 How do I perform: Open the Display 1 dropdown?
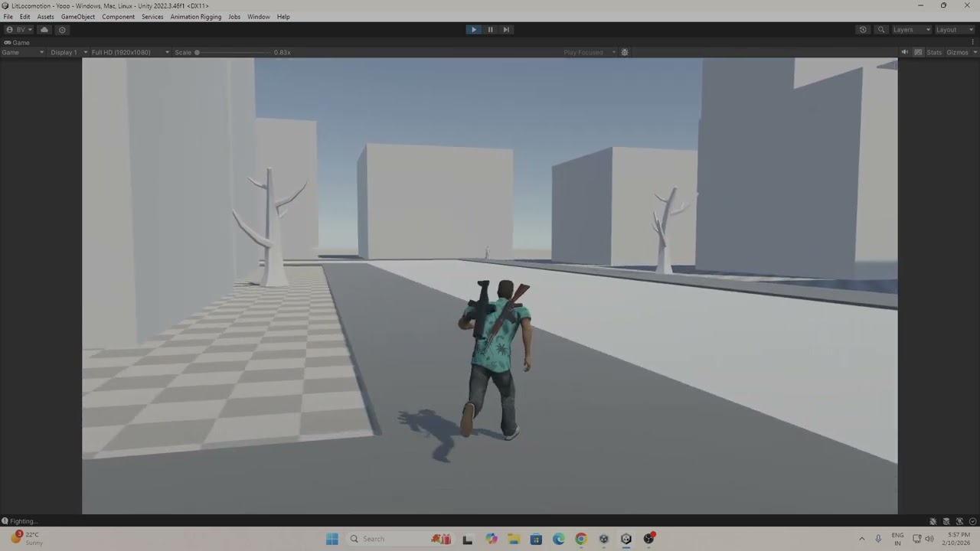coord(68,53)
